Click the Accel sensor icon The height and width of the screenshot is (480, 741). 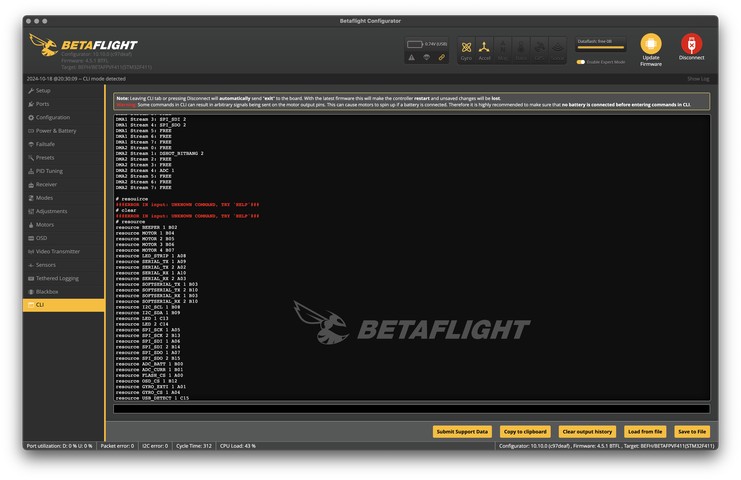485,47
